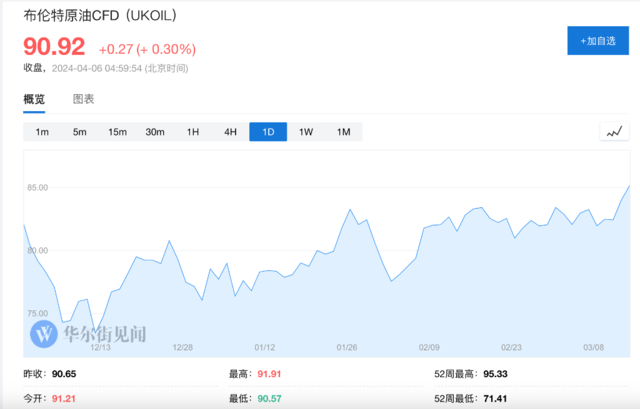Click the chart peak near 01/26
Image resolution: width=640 pixels, height=409 pixels.
click(350, 210)
